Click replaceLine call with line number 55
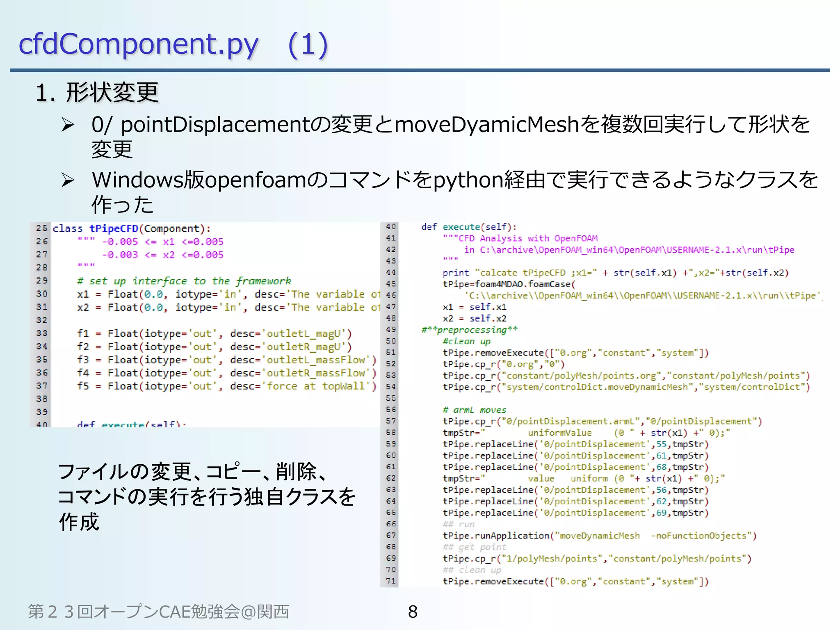The image size is (840, 630). click(x=575, y=444)
